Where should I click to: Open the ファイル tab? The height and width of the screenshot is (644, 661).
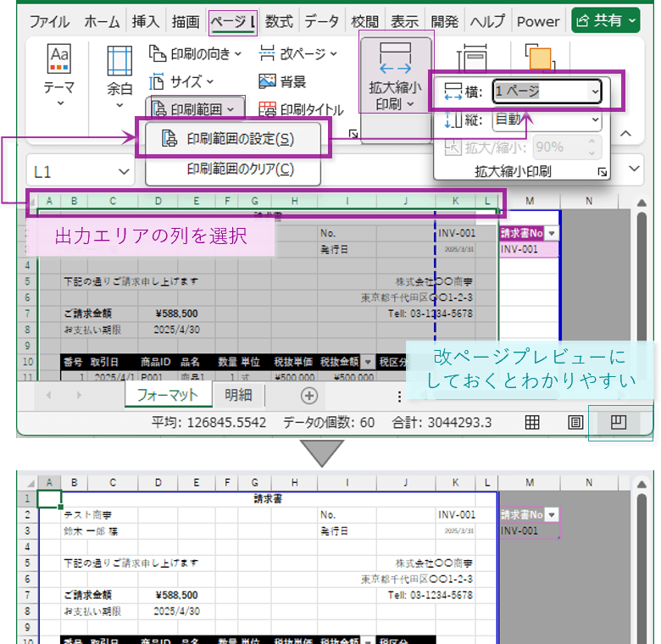pos(49,21)
